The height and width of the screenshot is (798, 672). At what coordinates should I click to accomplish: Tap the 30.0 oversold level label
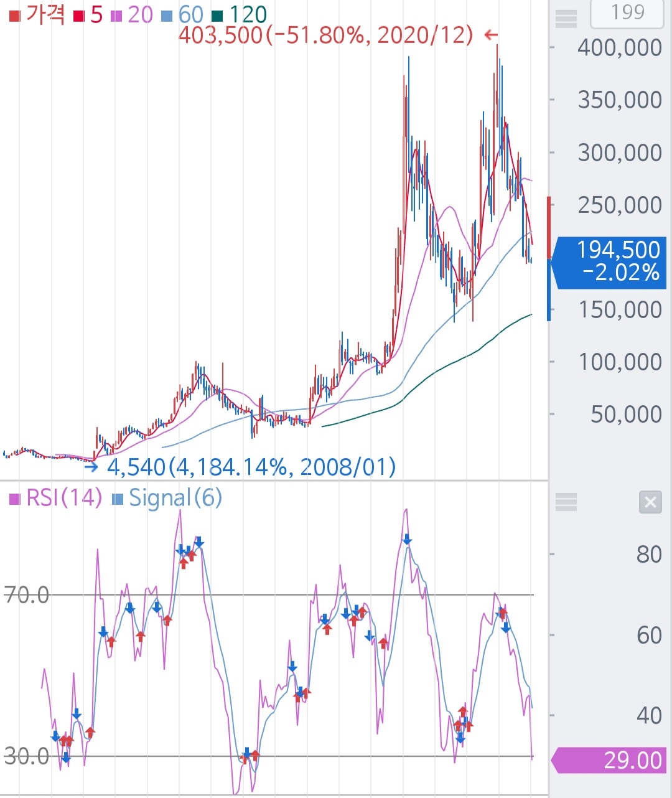pos(26,756)
